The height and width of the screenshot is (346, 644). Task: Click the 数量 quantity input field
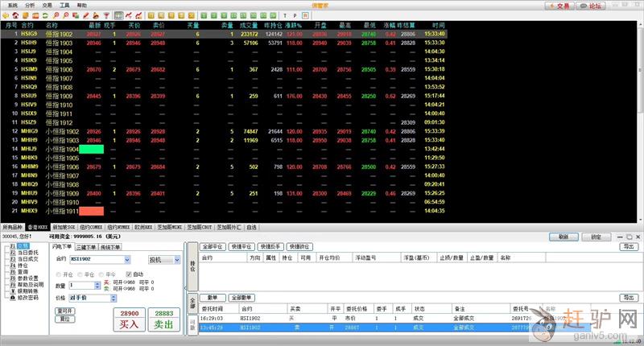point(82,286)
